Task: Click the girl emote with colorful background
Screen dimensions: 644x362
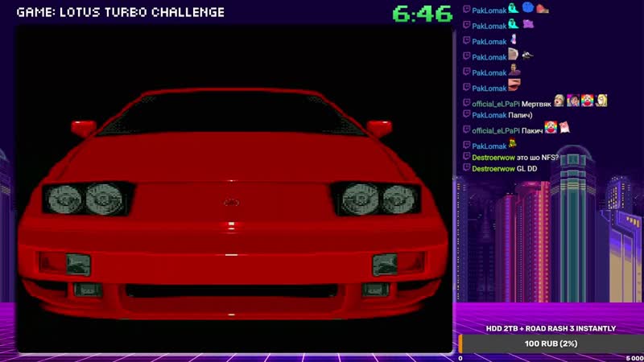Action: point(573,101)
